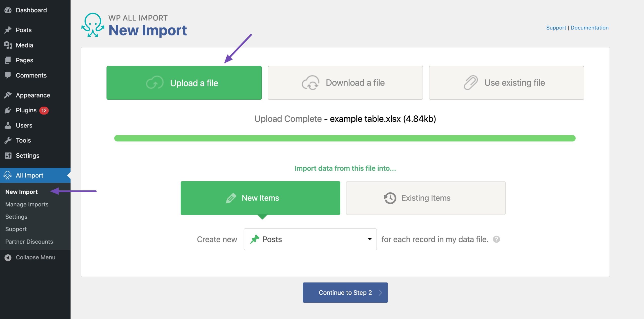Open All Import menu item

35,175
